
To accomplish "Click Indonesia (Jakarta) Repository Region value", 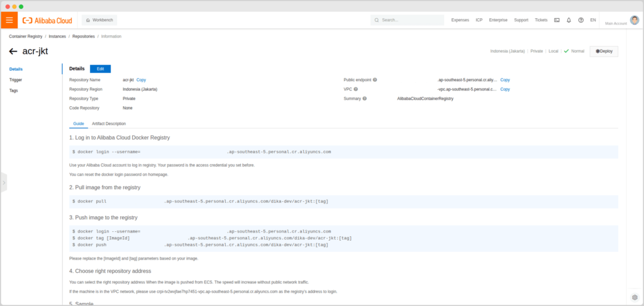I will 140,89.
